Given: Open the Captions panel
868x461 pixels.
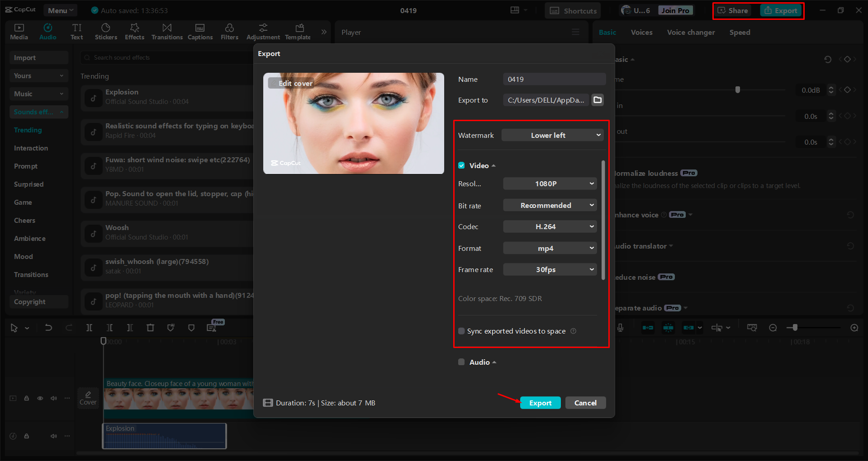Looking at the screenshot, I should click(200, 31).
